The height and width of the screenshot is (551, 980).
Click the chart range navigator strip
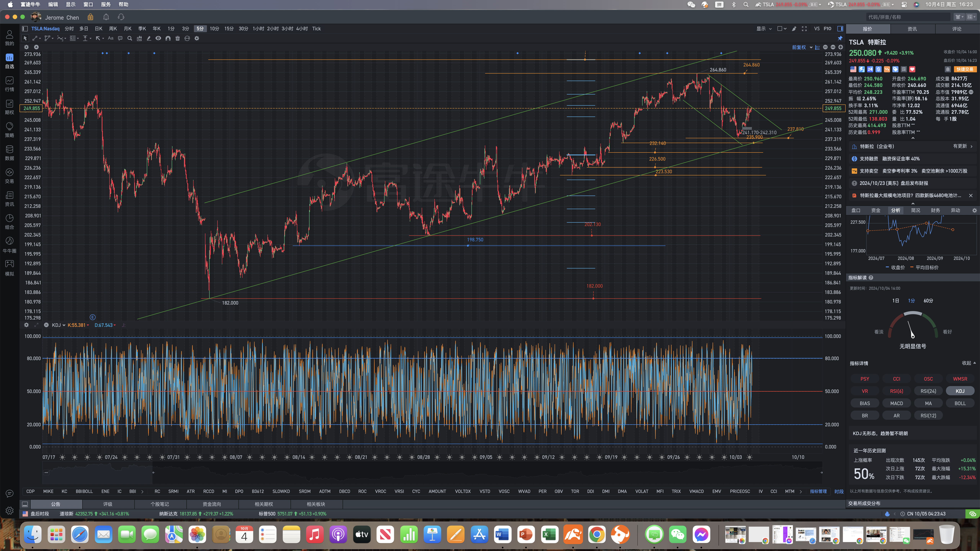click(432, 472)
